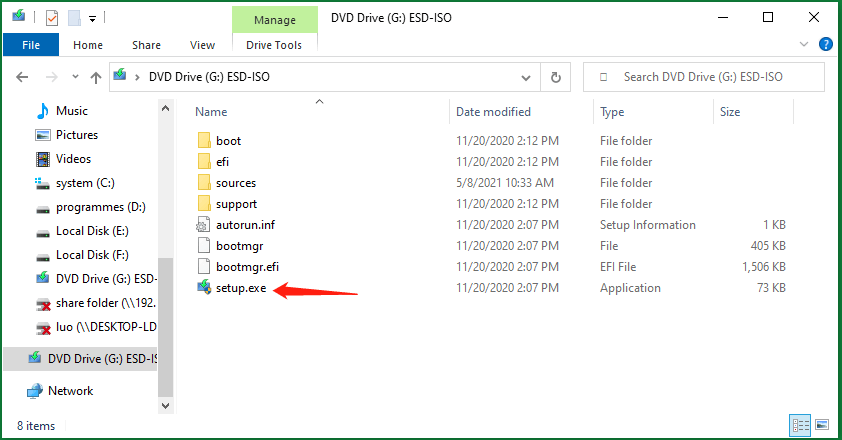The height and width of the screenshot is (440, 842).
Task: Select the autorun.inf file
Action: pyautogui.click(x=245, y=225)
